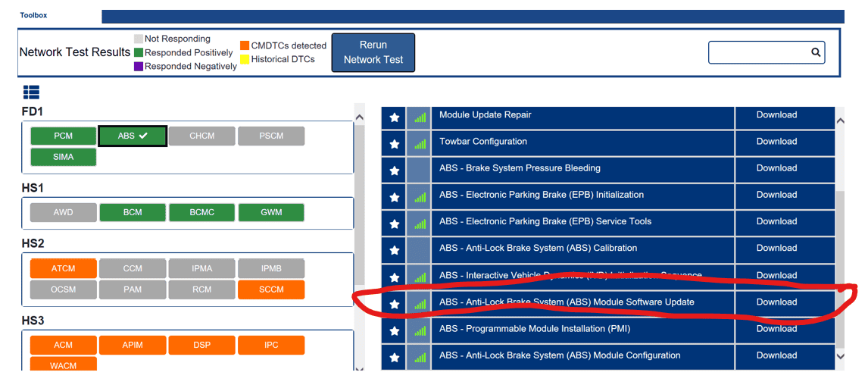
Task: Download ABS Brake System Pressure Bleeding
Action: tap(776, 168)
